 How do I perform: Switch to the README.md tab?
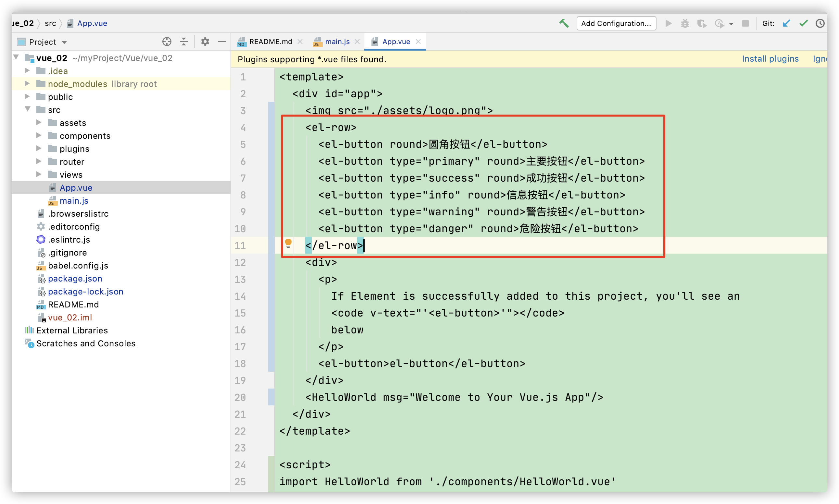pos(270,42)
